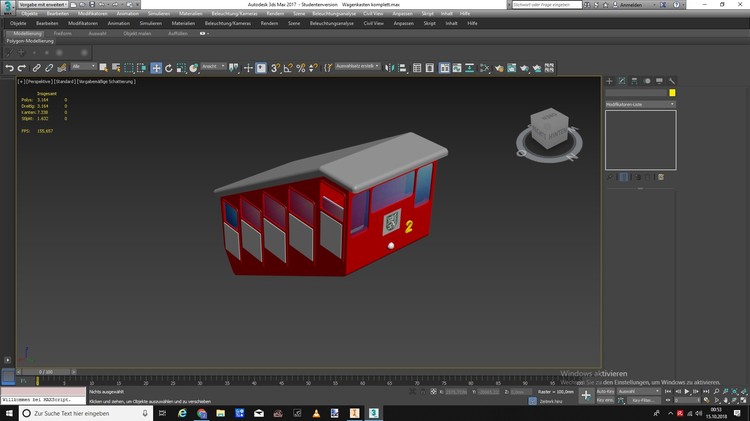Image resolution: width=750 pixels, height=421 pixels.
Task: Toggle Keyboard Shortcut Override button
Action: tap(261, 68)
